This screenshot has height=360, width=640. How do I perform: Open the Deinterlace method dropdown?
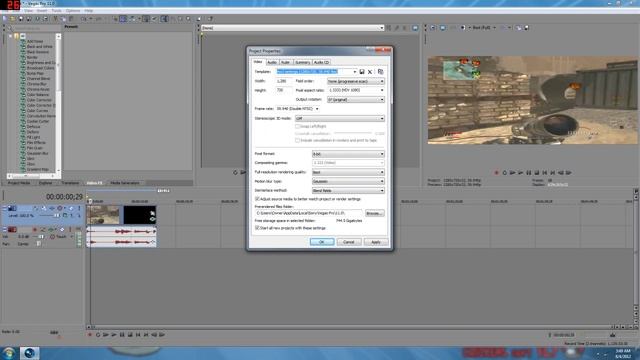pyautogui.click(x=348, y=191)
